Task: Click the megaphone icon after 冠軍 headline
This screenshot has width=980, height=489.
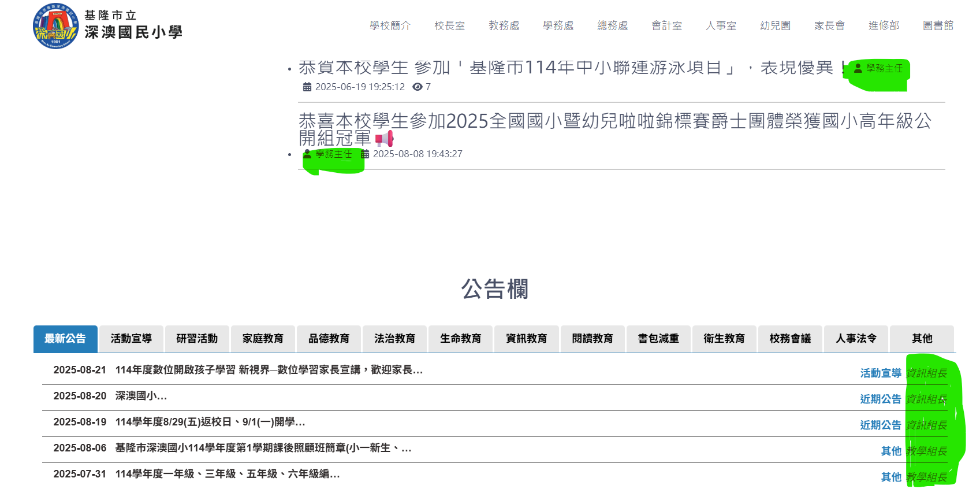Action: pyautogui.click(x=384, y=139)
